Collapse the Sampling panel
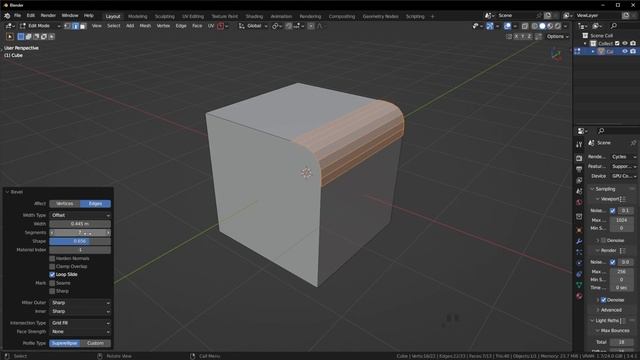Screen dimensions: 640x360 click(x=592, y=189)
